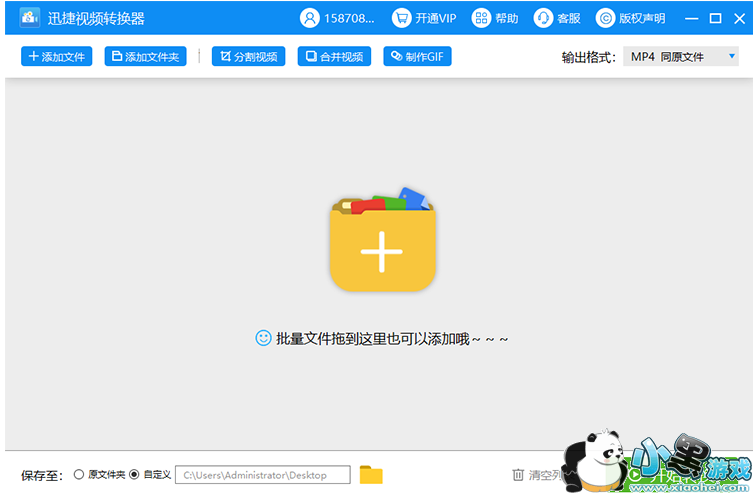Open the 分割视频 split video tool
The width and height of the screenshot is (753, 496).
point(248,56)
